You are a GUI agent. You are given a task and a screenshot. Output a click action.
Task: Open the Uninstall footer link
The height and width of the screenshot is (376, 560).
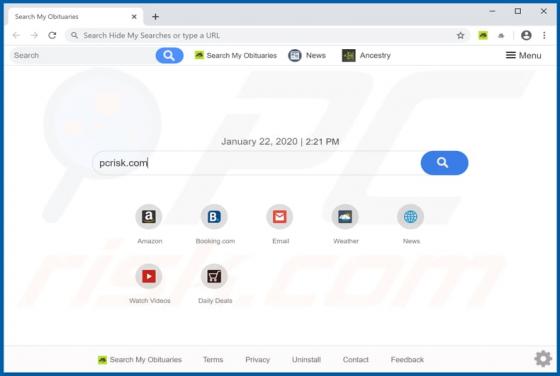[x=306, y=360]
